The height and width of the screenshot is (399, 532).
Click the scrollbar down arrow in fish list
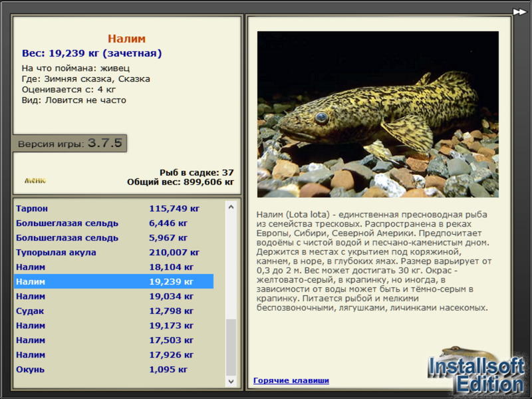pyautogui.click(x=231, y=381)
